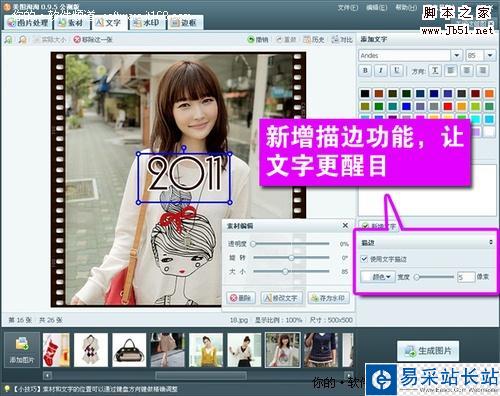Open the Andes font dropdown
The height and width of the screenshot is (396, 500).
(456, 55)
